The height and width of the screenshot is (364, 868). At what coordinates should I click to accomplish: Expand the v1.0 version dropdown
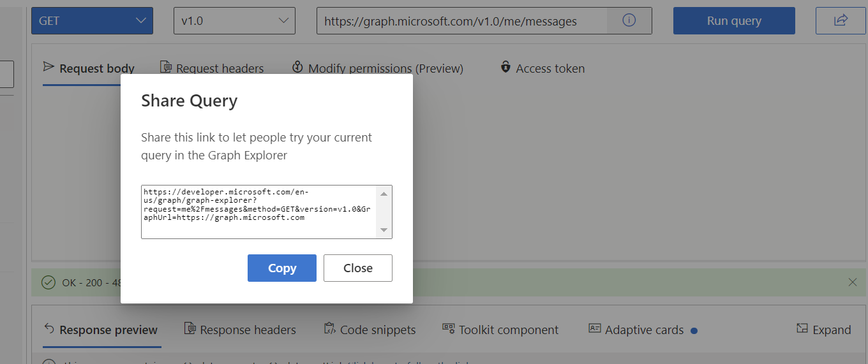point(234,20)
